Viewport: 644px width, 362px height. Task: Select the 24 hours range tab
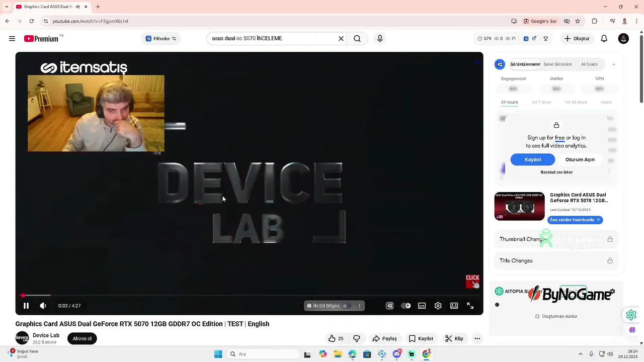pyautogui.click(x=509, y=102)
